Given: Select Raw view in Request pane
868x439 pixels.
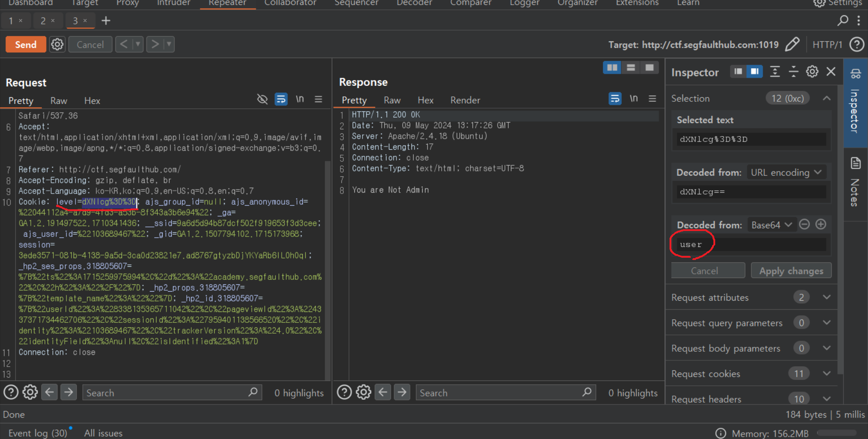Looking at the screenshot, I should coord(59,100).
